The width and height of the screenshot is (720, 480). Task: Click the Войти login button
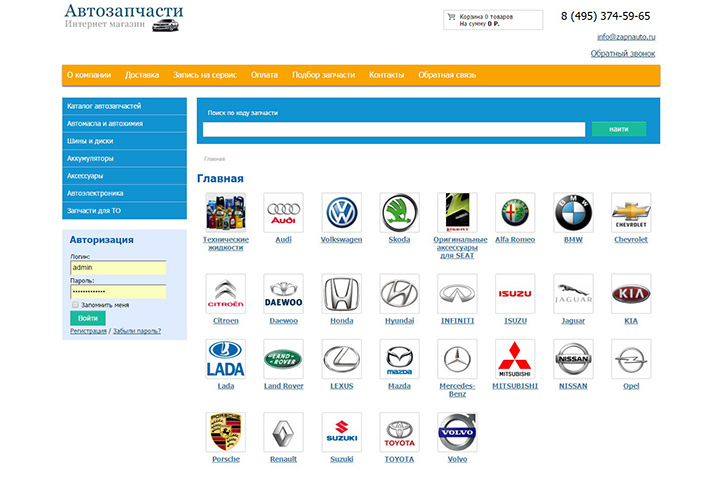88,318
